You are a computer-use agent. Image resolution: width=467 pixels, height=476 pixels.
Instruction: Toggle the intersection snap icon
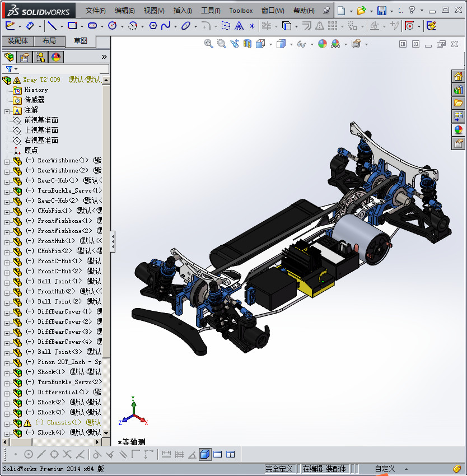(67, 455)
